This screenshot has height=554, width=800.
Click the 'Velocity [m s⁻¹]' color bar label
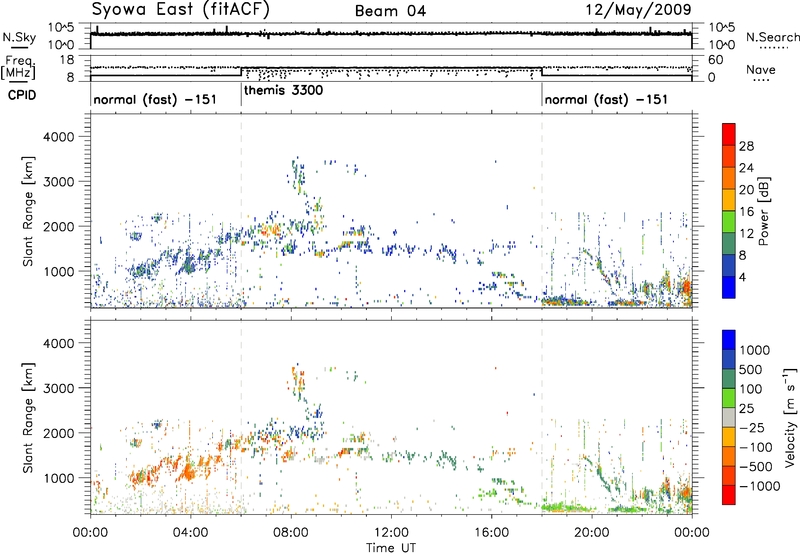click(790, 417)
